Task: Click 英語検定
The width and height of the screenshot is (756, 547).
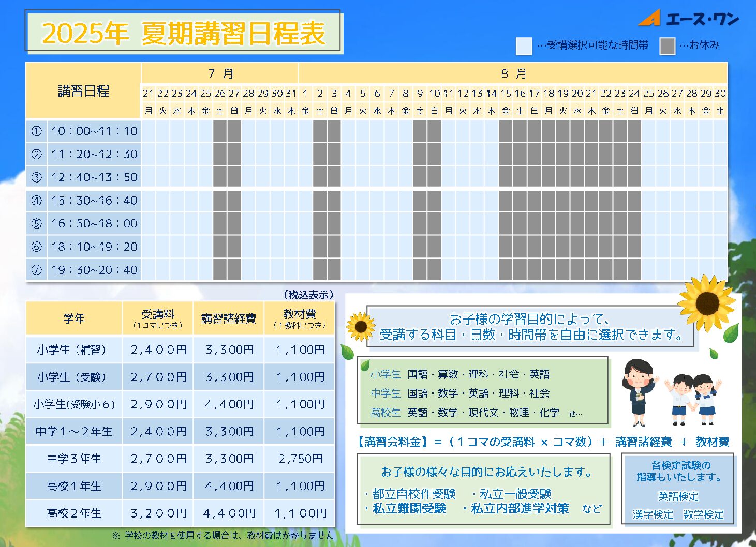Action: tap(678, 496)
